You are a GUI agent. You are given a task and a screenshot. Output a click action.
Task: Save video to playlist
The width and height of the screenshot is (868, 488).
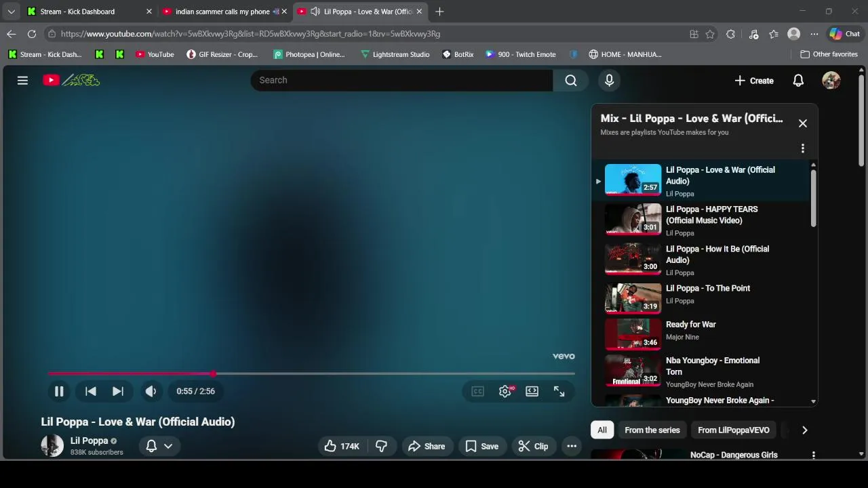(x=482, y=446)
